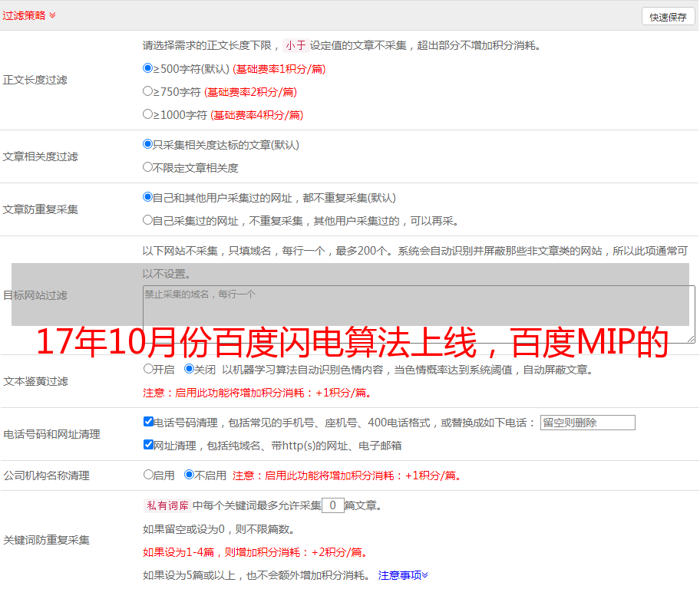Click the 私有词库 highlighted tag
The width and height of the screenshot is (700, 589).
168,505
